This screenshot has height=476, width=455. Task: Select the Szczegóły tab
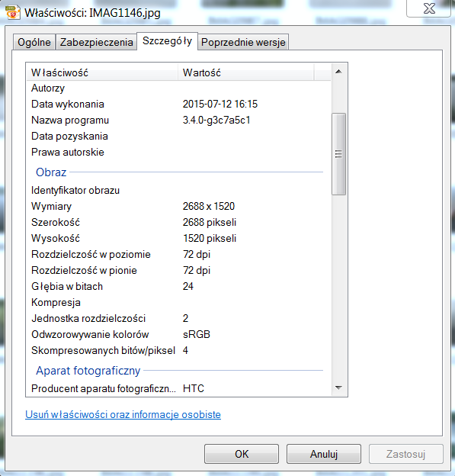167,41
